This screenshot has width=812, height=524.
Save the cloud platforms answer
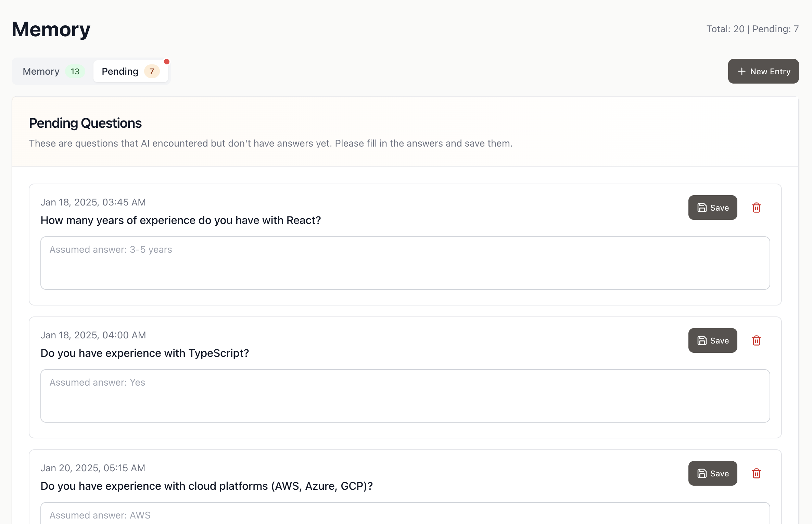coord(713,473)
